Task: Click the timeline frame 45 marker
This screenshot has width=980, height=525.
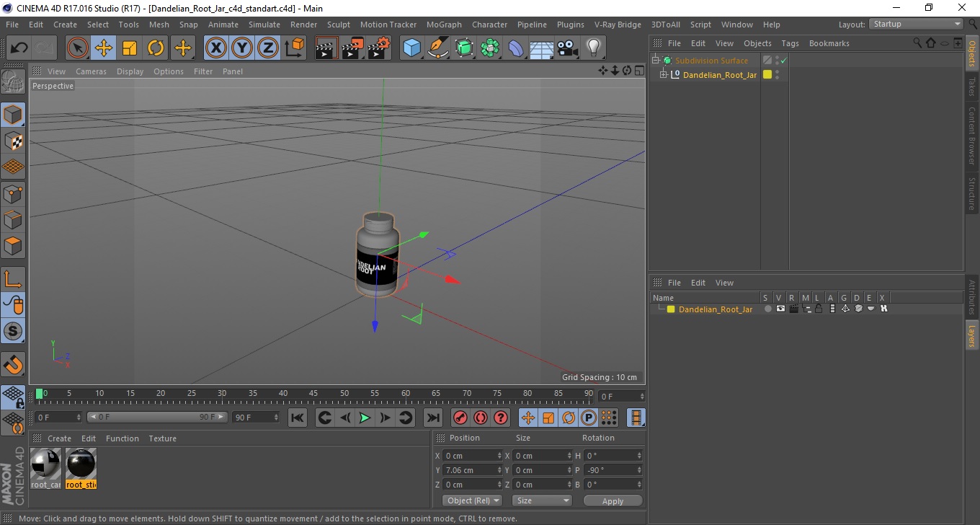Action: pyautogui.click(x=313, y=394)
